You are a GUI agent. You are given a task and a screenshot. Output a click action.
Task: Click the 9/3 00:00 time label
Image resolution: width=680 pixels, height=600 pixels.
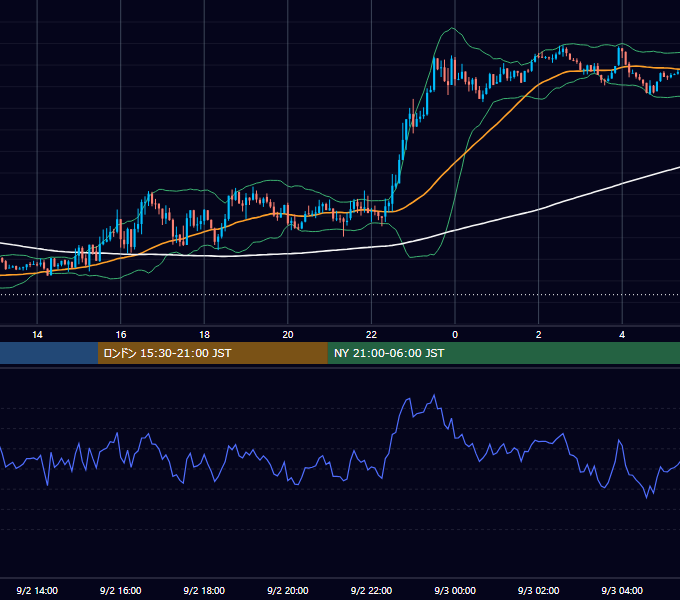click(x=455, y=591)
